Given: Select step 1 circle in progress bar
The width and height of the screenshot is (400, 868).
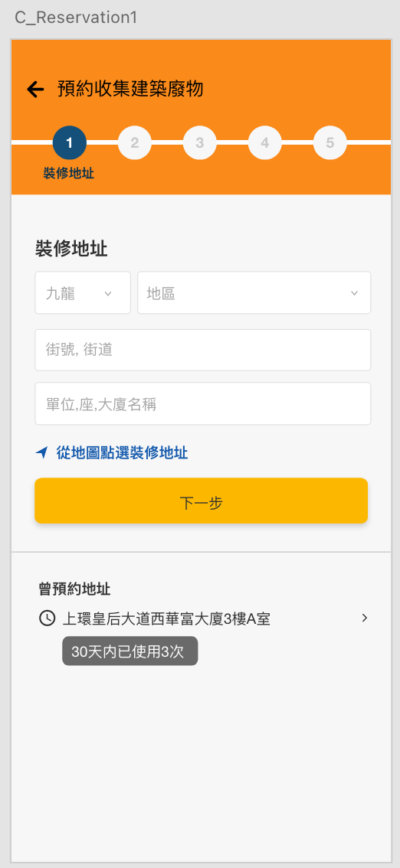Looking at the screenshot, I should pyautogui.click(x=69, y=143).
